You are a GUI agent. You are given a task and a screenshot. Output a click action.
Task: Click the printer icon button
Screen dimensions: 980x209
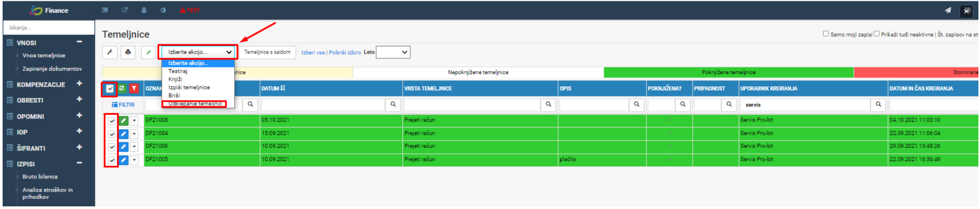(128, 52)
